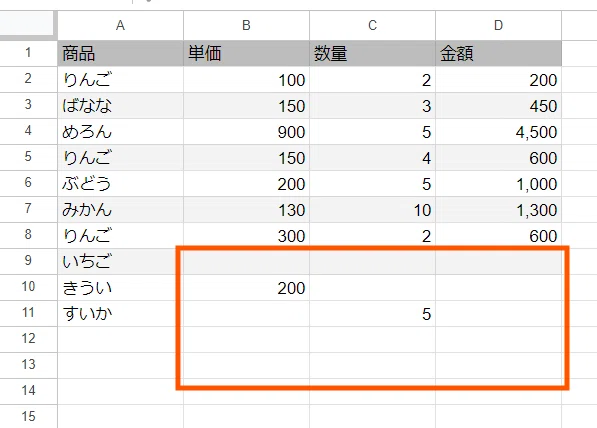This screenshot has width=597, height=428.
Task: Select the cell containing ばなな
Action: tap(120, 105)
